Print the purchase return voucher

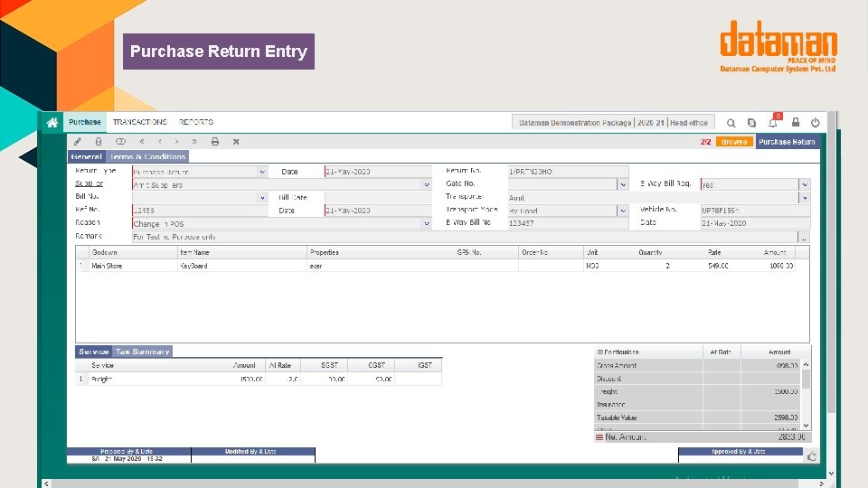click(215, 142)
